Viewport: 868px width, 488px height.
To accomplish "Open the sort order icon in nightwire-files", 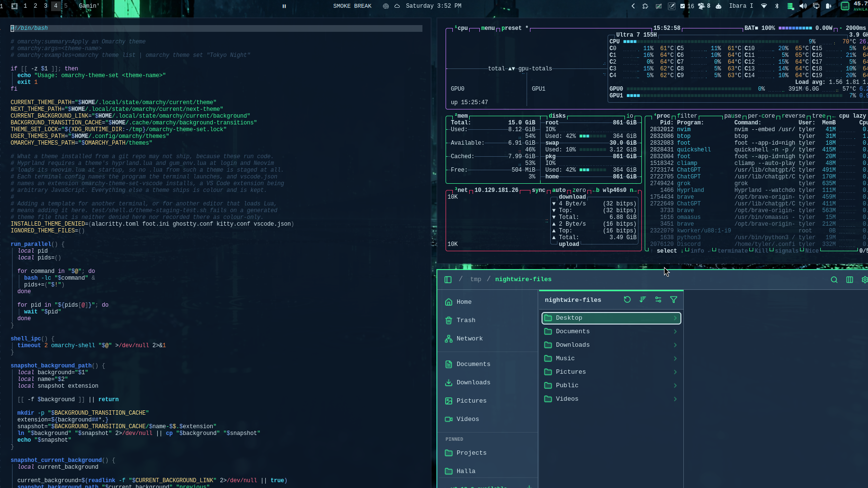I will click(x=643, y=299).
